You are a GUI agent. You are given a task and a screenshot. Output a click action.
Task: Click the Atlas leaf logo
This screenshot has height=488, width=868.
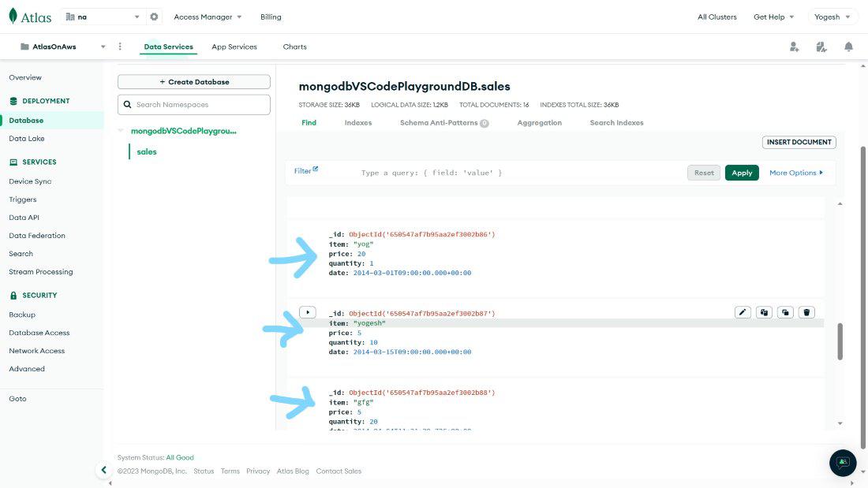[x=13, y=16]
